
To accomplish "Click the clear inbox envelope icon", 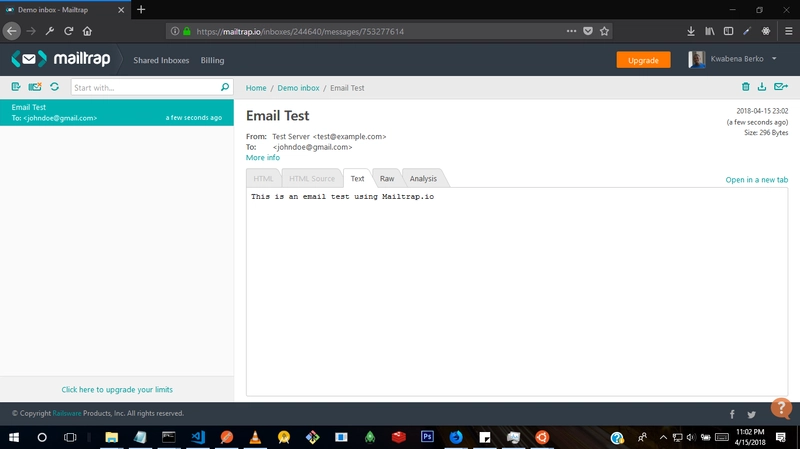I will pyautogui.click(x=35, y=88).
